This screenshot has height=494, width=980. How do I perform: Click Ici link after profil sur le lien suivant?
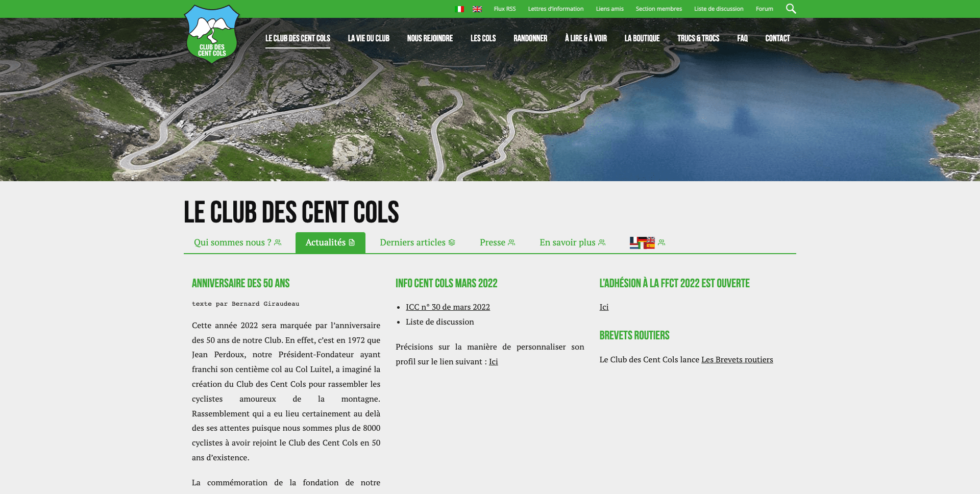[494, 362]
